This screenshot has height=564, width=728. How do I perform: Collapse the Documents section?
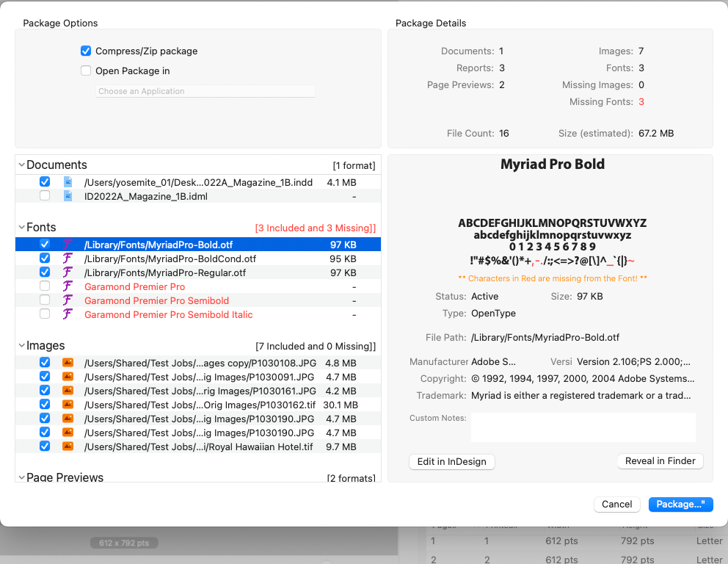[21, 165]
